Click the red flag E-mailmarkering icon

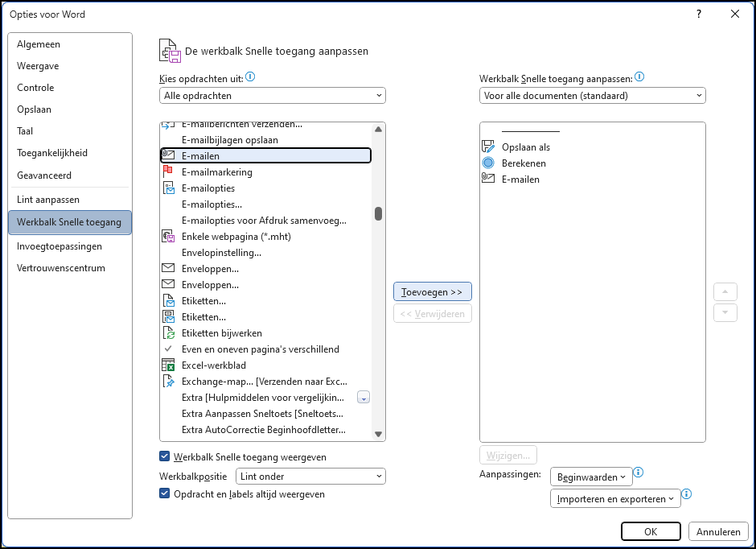pyautogui.click(x=168, y=171)
